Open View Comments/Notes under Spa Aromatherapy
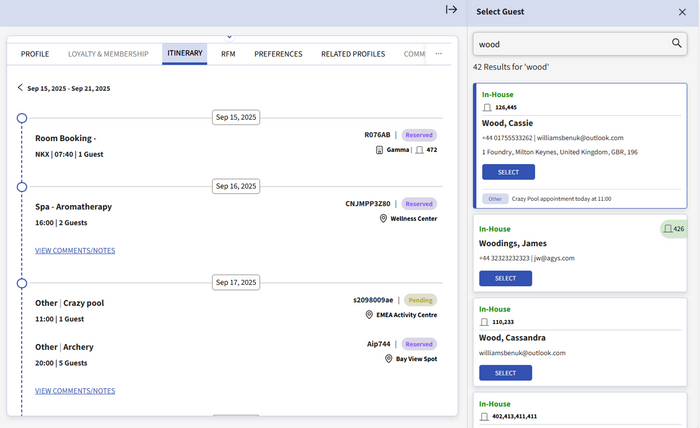The height and width of the screenshot is (428, 700). [75, 249]
